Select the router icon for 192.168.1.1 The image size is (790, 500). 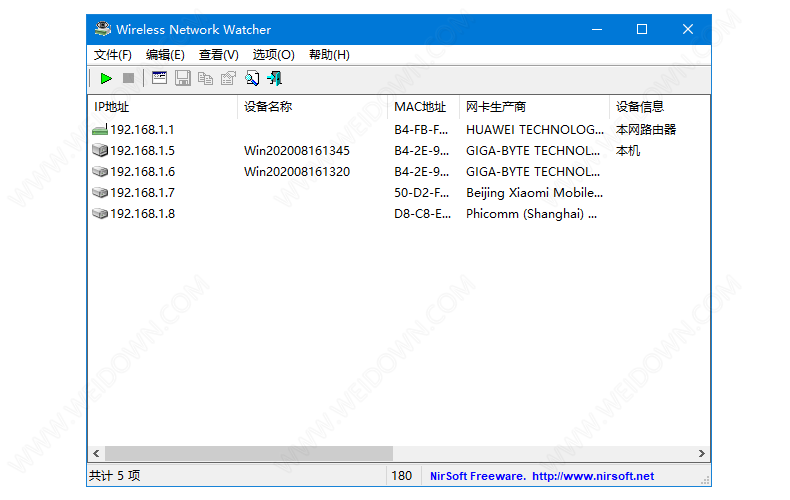(x=99, y=130)
